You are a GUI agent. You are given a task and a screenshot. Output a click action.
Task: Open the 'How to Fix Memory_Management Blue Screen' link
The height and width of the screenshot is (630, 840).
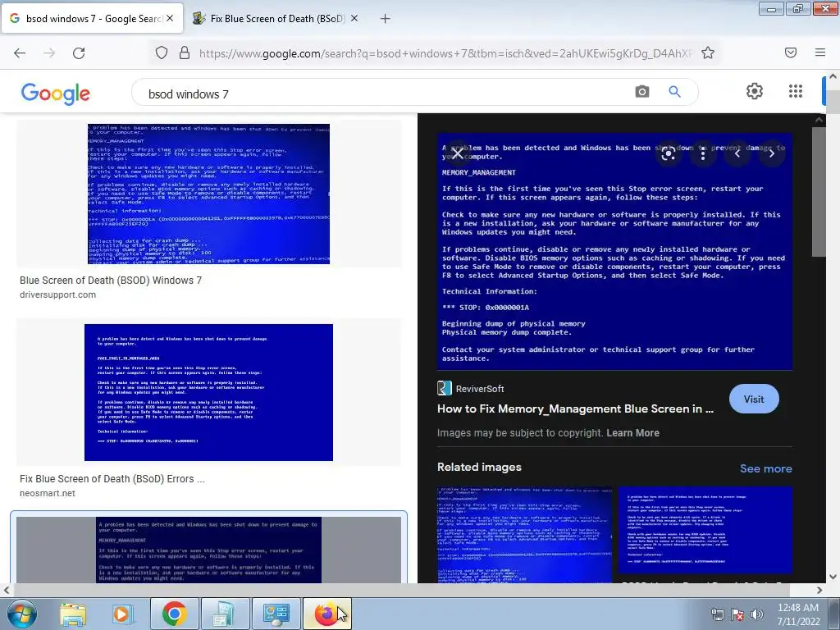tap(575, 409)
